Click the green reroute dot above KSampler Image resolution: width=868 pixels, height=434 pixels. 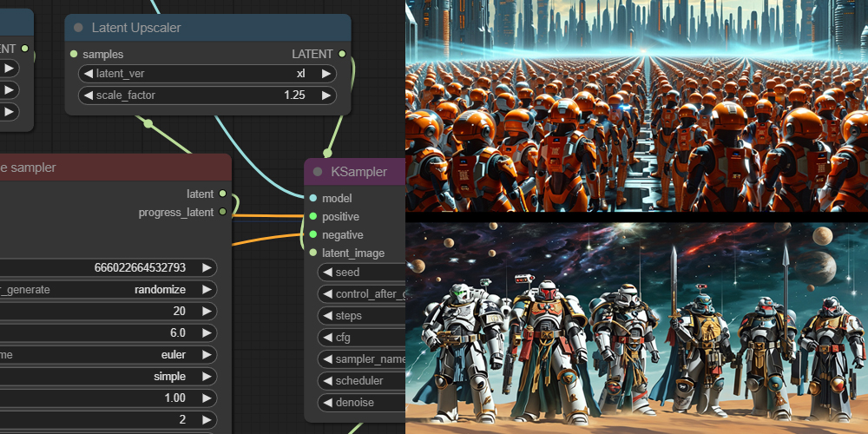pyautogui.click(x=327, y=153)
